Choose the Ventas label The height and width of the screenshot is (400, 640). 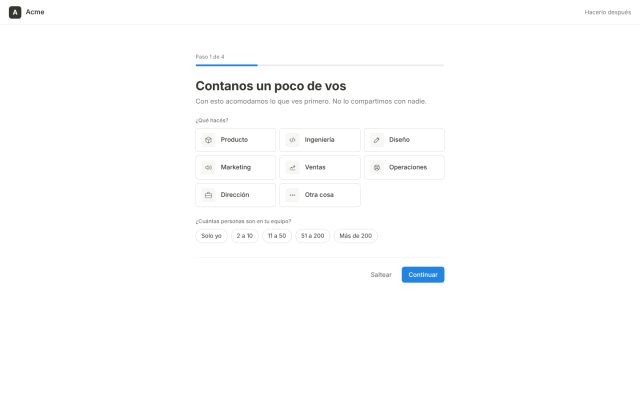(315, 167)
